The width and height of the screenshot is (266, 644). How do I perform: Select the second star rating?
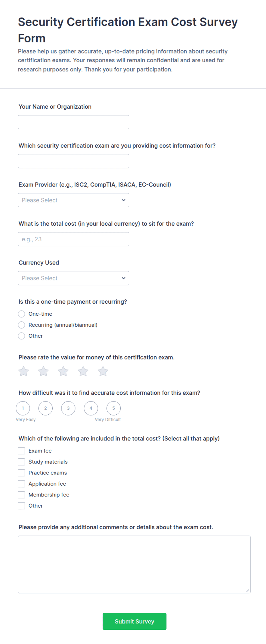tap(43, 371)
